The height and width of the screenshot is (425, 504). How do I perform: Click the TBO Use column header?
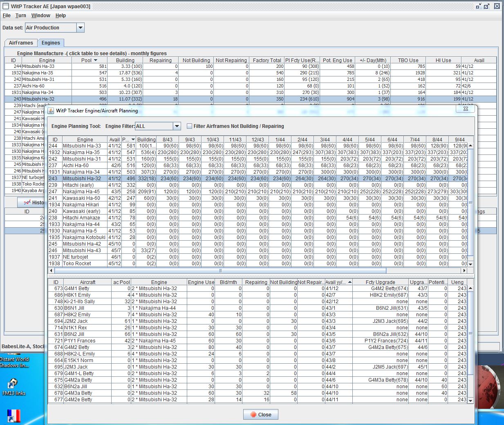click(408, 60)
